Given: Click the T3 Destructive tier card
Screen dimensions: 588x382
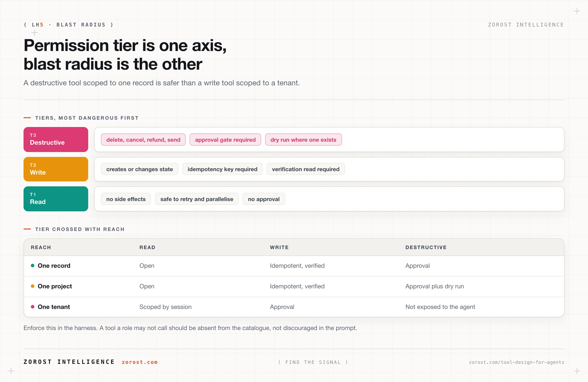Looking at the screenshot, I should [56, 140].
